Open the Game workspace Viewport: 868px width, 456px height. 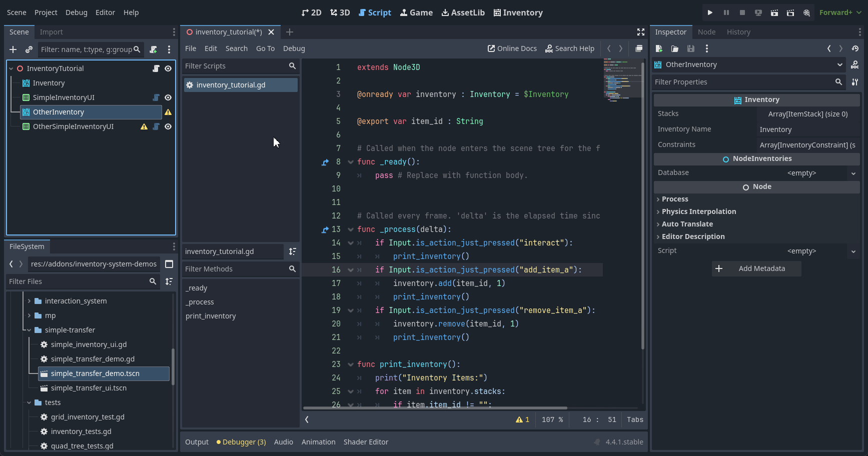416,12
